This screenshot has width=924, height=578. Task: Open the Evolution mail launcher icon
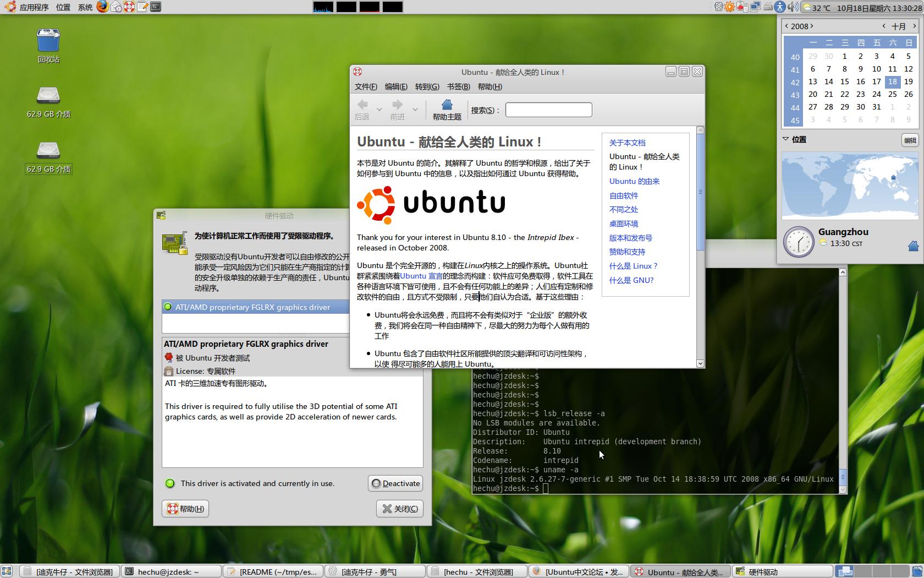pyautogui.click(x=116, y=7)
